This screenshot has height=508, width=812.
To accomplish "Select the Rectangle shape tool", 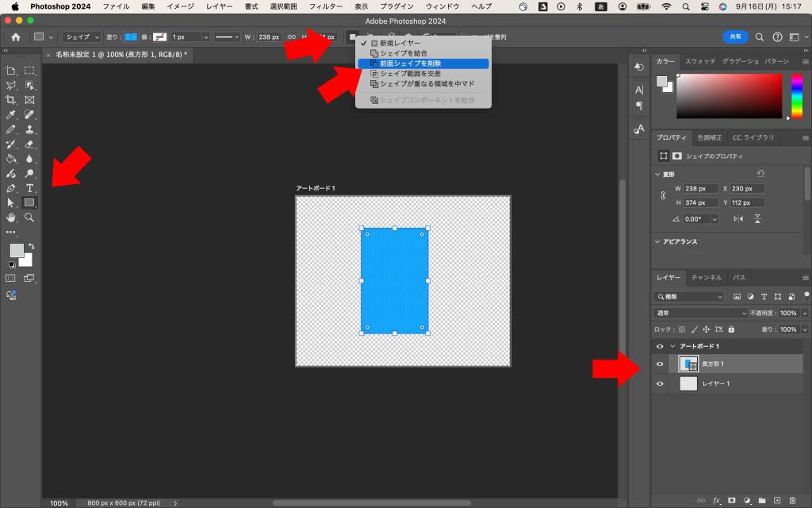I will [29, 202].
